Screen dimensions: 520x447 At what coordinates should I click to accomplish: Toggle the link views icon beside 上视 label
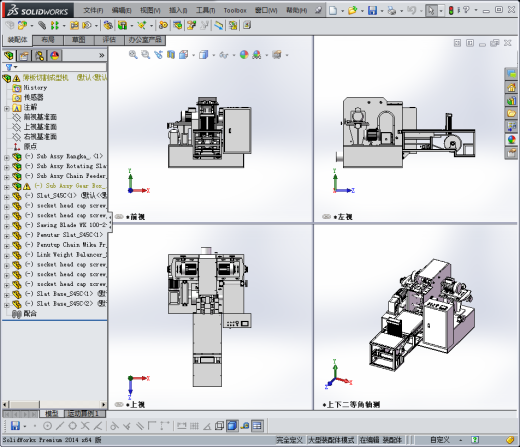click(119, 404)
